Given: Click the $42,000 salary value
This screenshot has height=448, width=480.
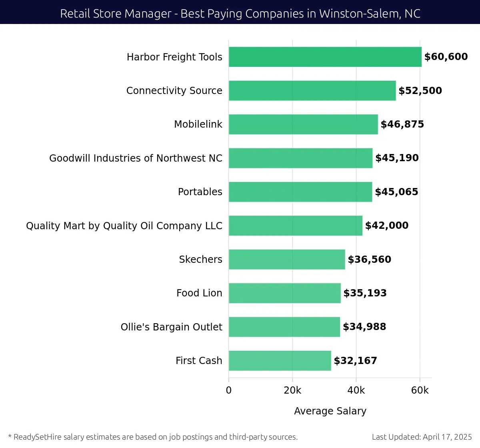Looking at the screenshot, I should pos(387,226).
